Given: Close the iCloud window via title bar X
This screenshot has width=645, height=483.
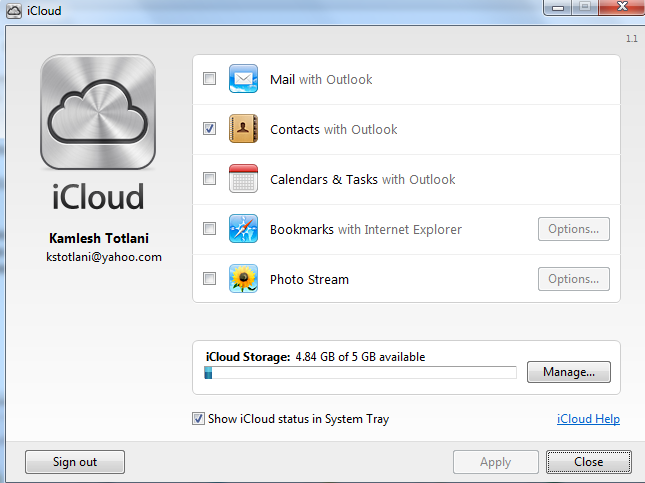Looking at the screenshot, I should 622,7.
